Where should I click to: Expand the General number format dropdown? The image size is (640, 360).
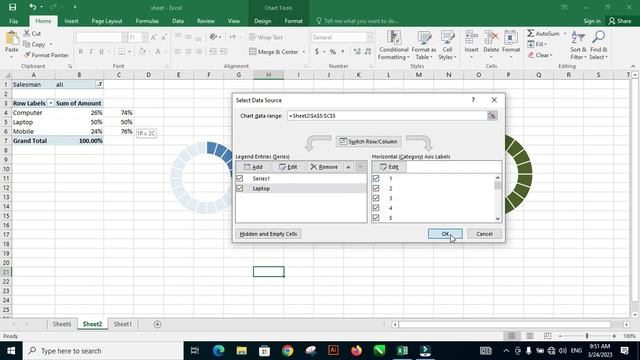(x=369, y=38)
